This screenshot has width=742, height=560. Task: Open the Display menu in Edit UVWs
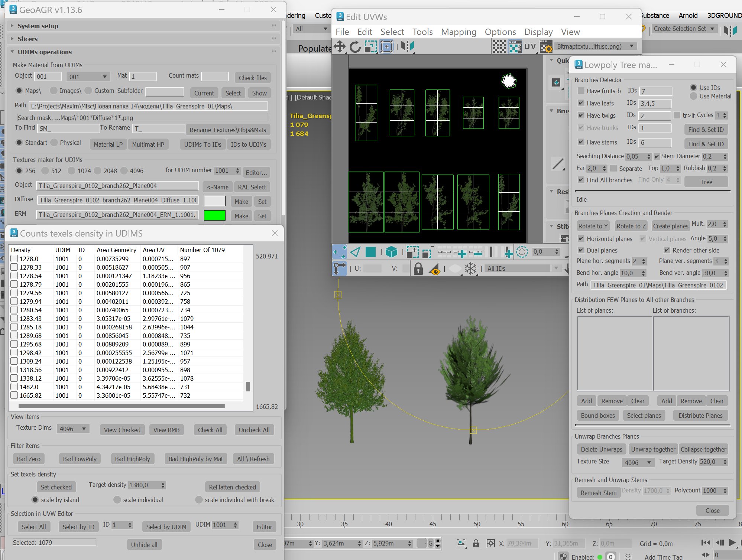pos(538,32)
